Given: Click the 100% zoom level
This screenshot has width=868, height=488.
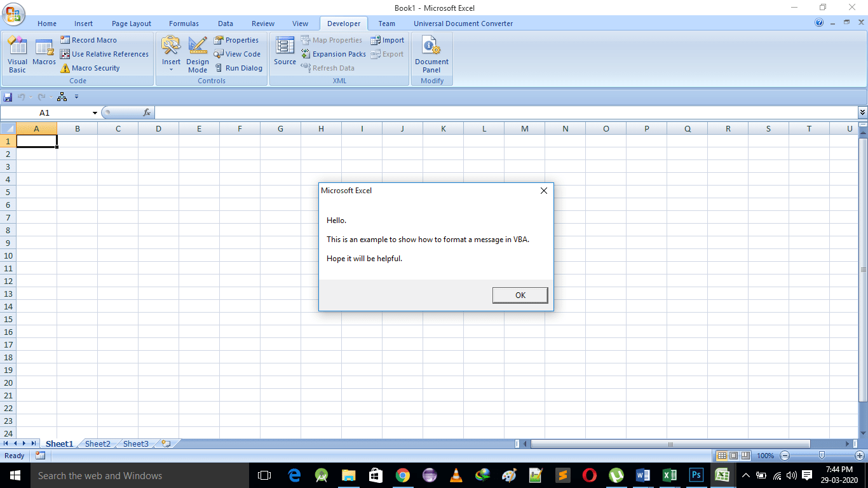Looking at the screenshot, I should [x=765, y=456].
